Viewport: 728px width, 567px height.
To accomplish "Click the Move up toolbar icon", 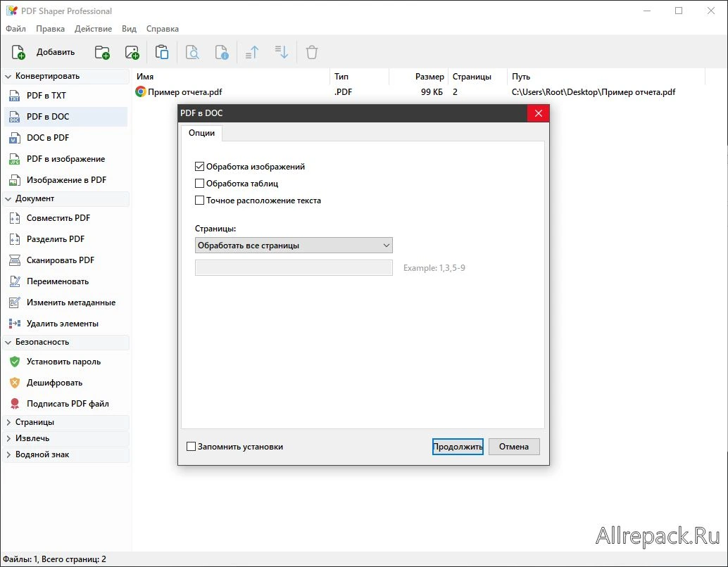I will (251, 53).
